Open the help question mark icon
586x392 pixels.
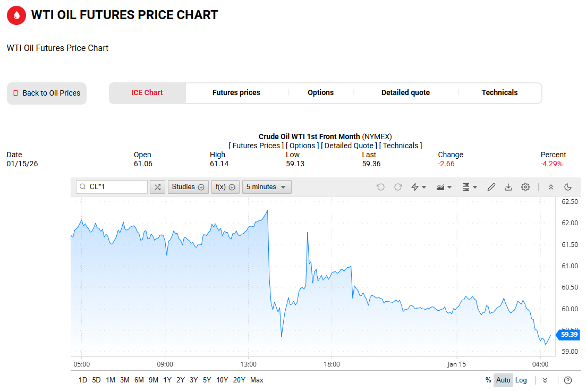[568, 380]
